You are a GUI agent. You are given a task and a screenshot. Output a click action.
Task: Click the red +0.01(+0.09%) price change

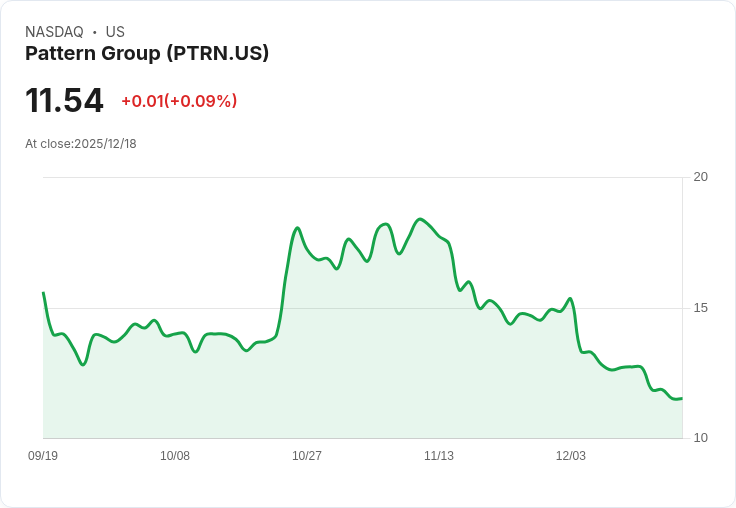pyautogui.click(x=179, y=101)
